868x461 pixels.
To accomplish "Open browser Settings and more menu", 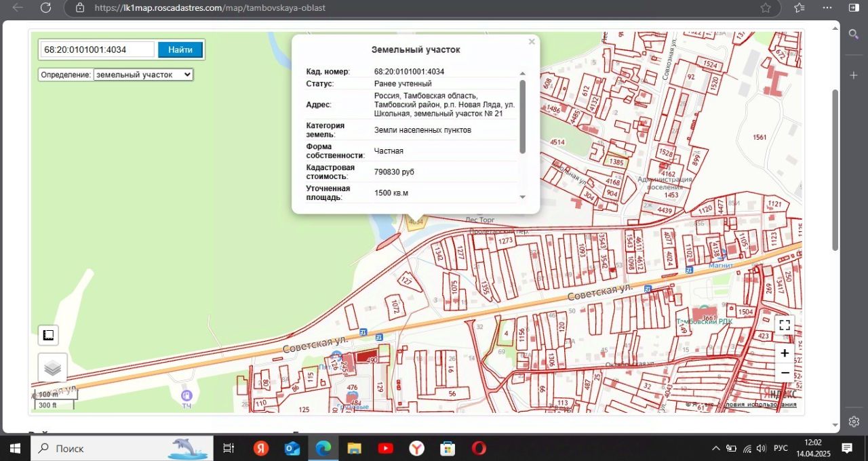I will [827, 7].
